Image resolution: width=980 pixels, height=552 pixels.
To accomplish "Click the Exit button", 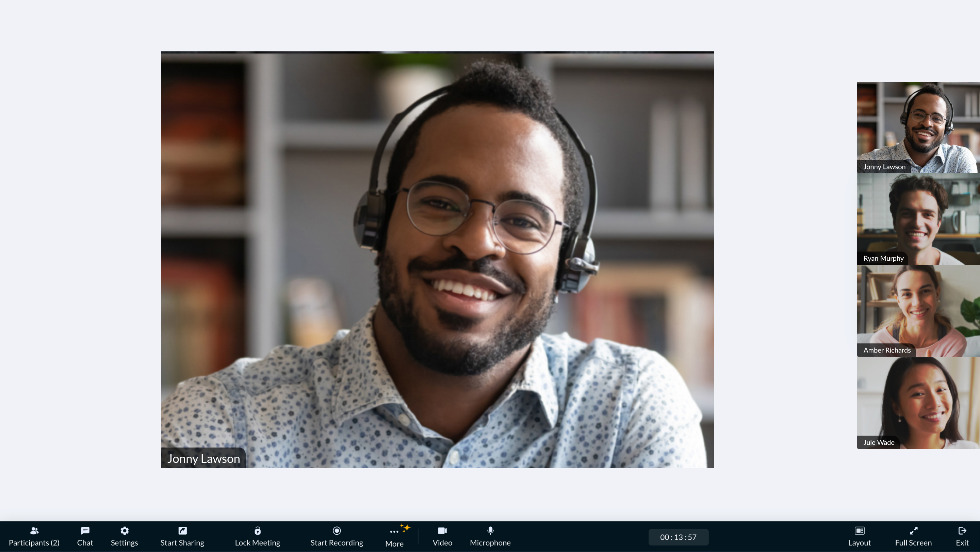I will coord(963,537).
